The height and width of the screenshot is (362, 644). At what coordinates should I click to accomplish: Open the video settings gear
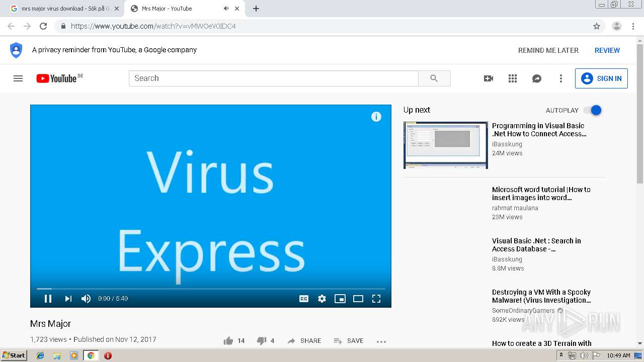[x=322, y=299]
